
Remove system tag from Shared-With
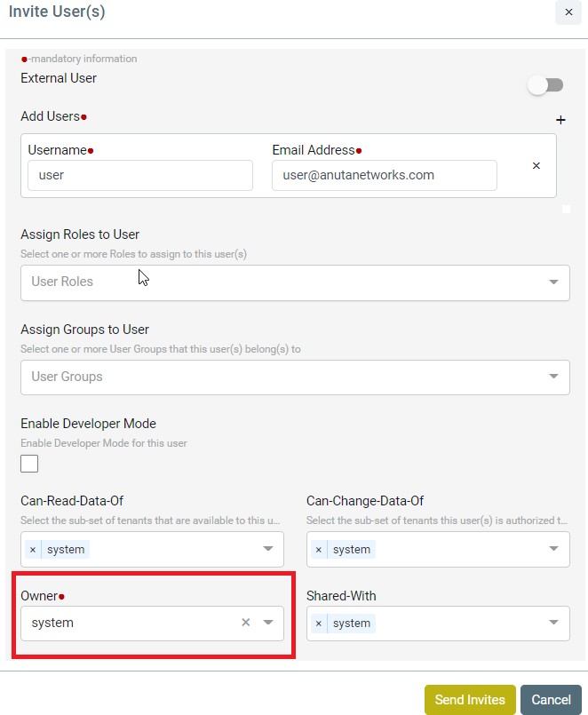pos(319,623)
